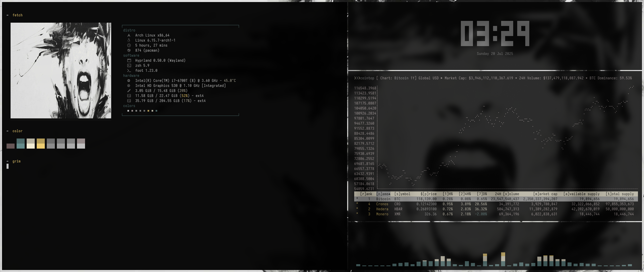This screenshot has height=272, width=644.
Task: Click the Global USD currency label
Action: coord(428,78)
